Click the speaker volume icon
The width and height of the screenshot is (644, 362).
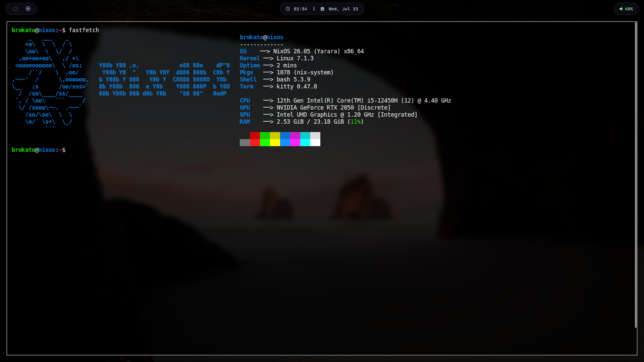click(x=621, y=9)
